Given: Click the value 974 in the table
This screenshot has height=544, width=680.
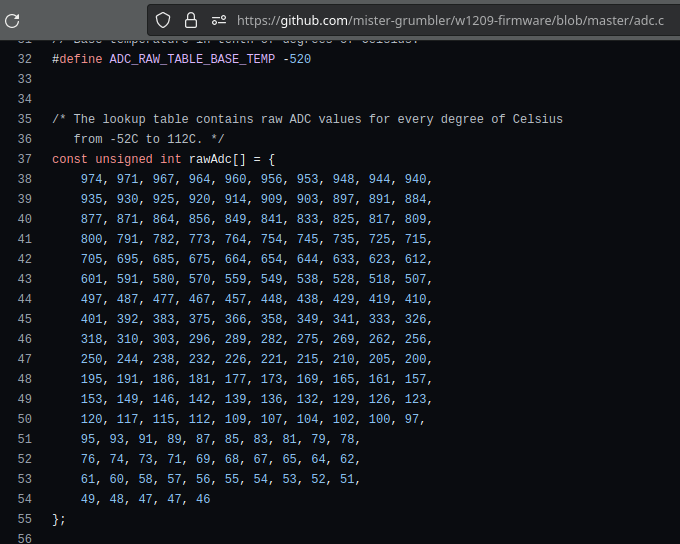Looking at the screenshot, I should coord(92,179).
